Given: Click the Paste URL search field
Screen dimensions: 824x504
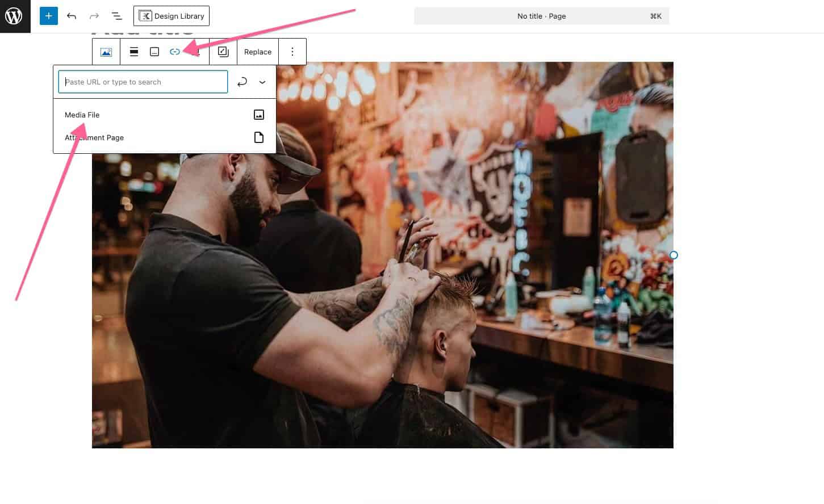Looking at the screenshot, I should pyautogui.click(x=143, y=82).
